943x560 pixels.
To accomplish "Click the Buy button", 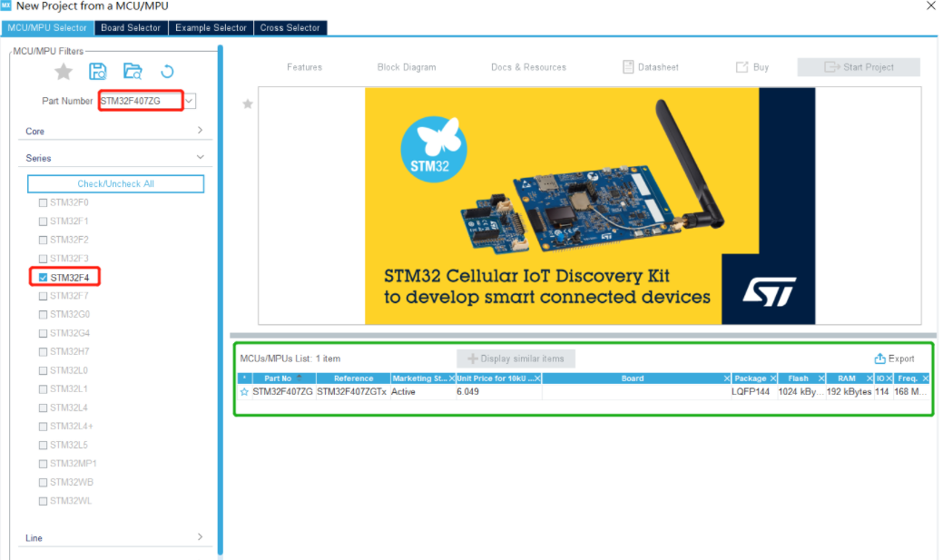I will 752,67.
